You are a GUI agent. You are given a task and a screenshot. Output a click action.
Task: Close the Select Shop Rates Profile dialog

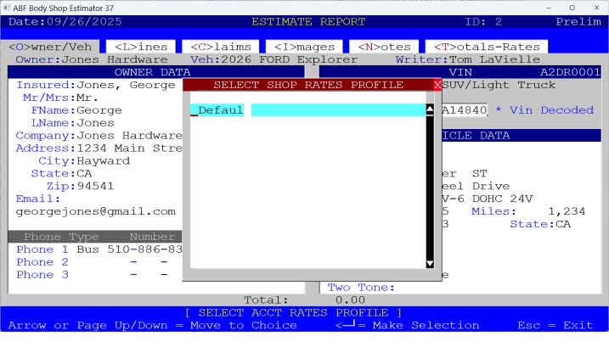[437, 85]
